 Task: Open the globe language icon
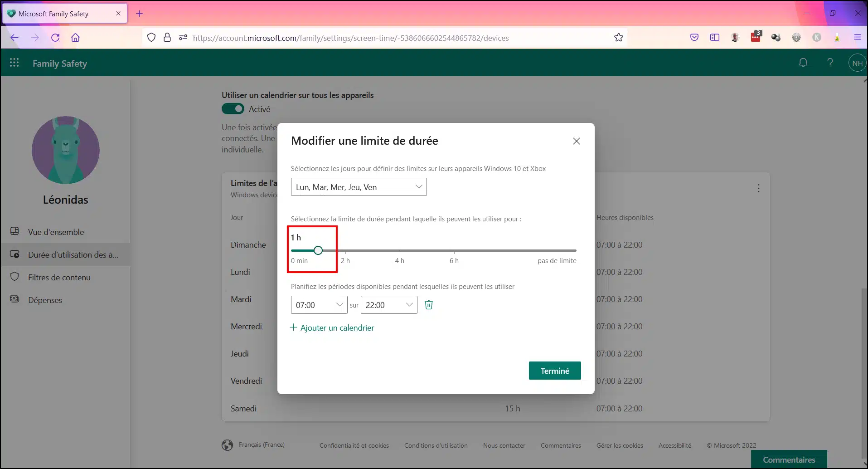coord(228,445)
